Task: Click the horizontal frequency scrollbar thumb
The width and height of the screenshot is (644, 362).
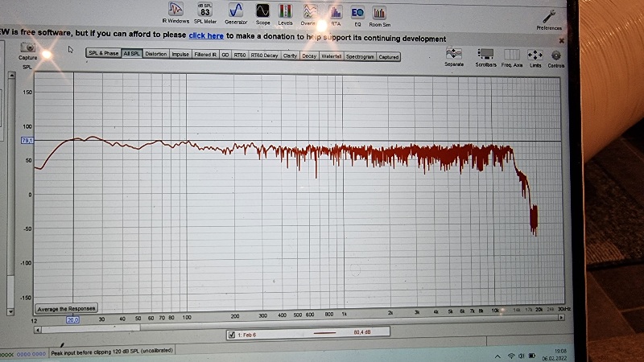Action: (89, 327)
